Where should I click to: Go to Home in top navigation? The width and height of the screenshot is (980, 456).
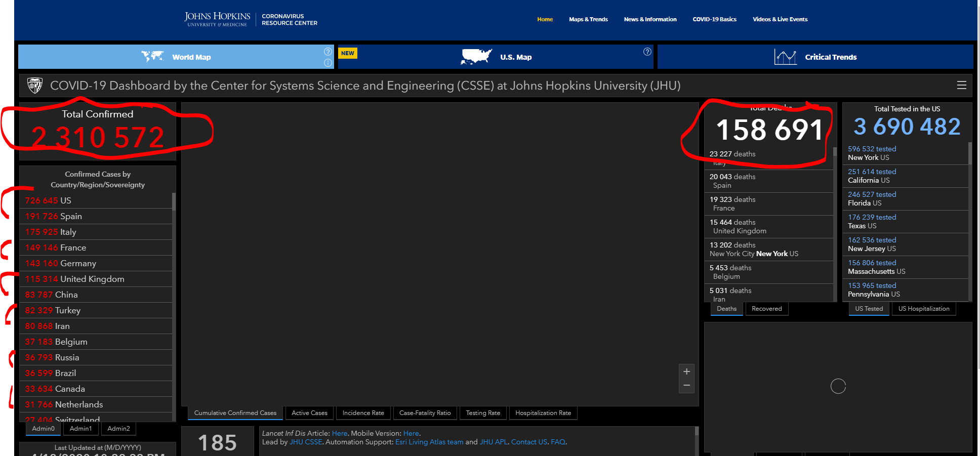[545, 19]
